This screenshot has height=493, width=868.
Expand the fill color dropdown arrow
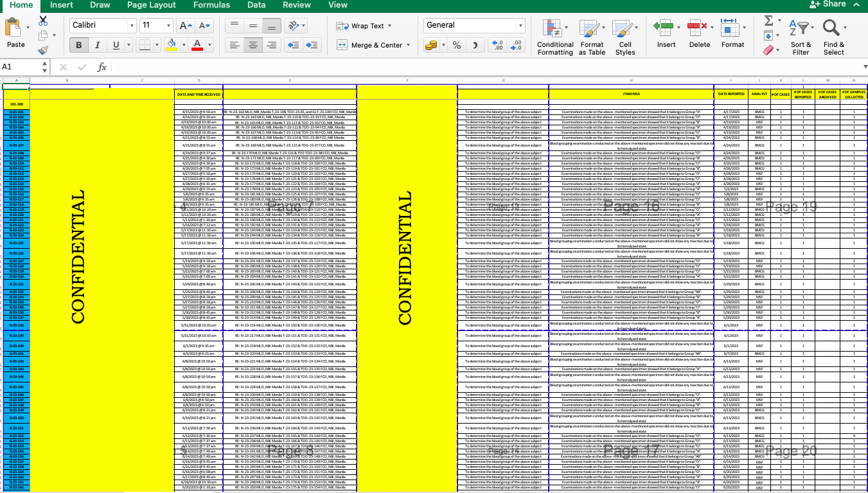[x=183, y=45]
